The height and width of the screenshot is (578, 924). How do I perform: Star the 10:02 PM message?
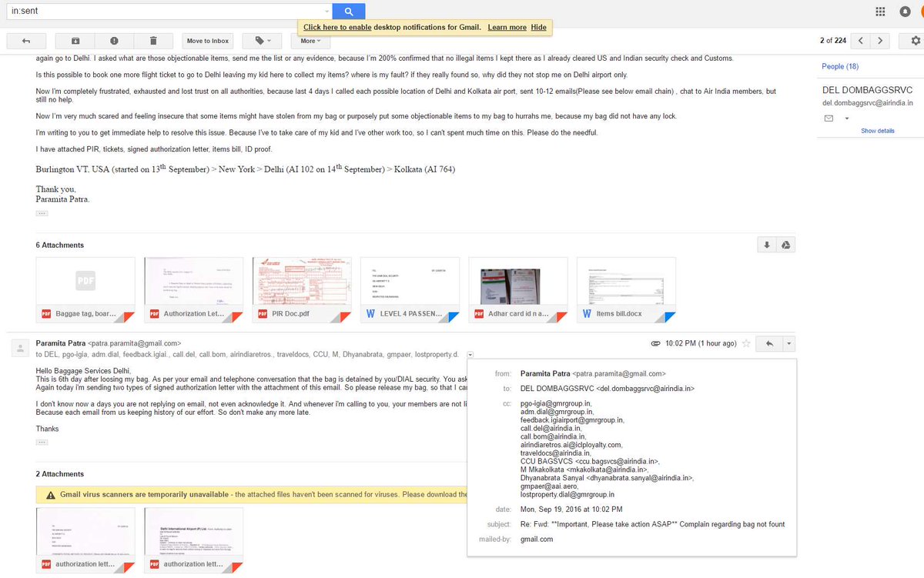click(x=745, y=343)
